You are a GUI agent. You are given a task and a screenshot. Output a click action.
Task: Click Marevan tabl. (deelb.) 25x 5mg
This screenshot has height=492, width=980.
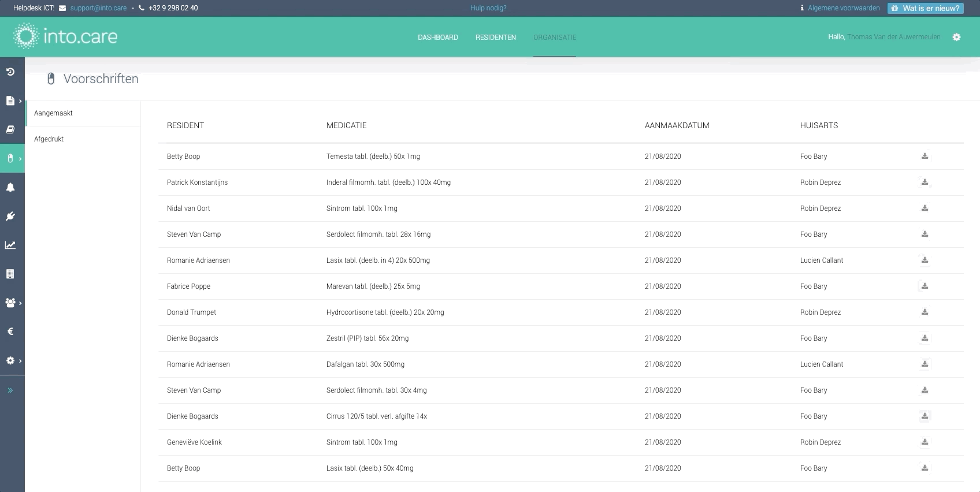373,286
